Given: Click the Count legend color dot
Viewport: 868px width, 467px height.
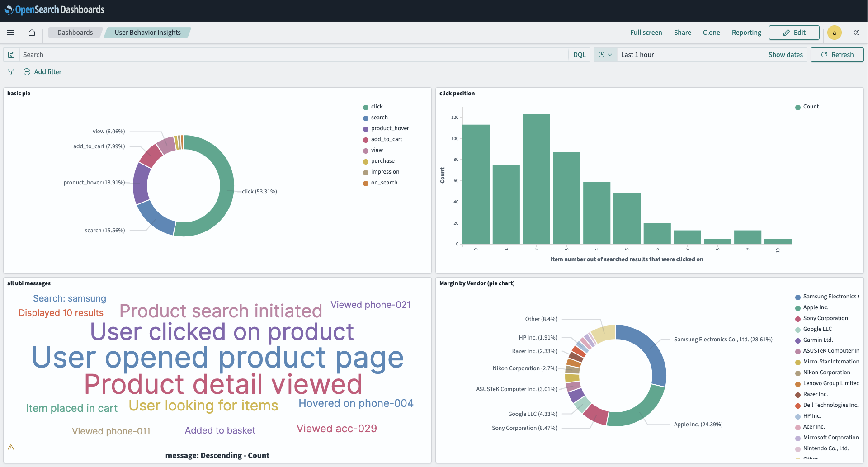Looking at the screenshot, I should pos(798,107).
